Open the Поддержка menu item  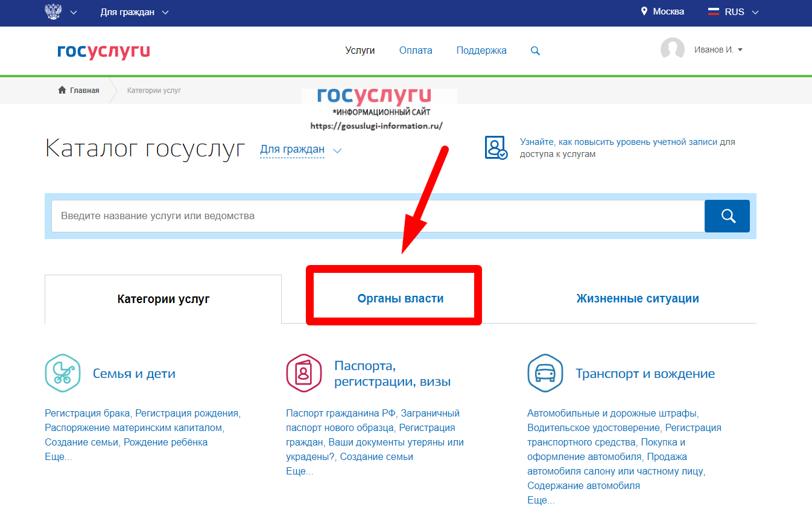coord(481,51)
